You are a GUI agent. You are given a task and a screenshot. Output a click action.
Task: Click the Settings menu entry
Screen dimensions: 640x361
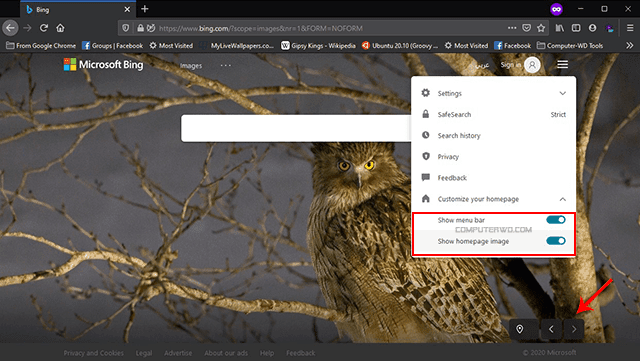click(493, 93)
